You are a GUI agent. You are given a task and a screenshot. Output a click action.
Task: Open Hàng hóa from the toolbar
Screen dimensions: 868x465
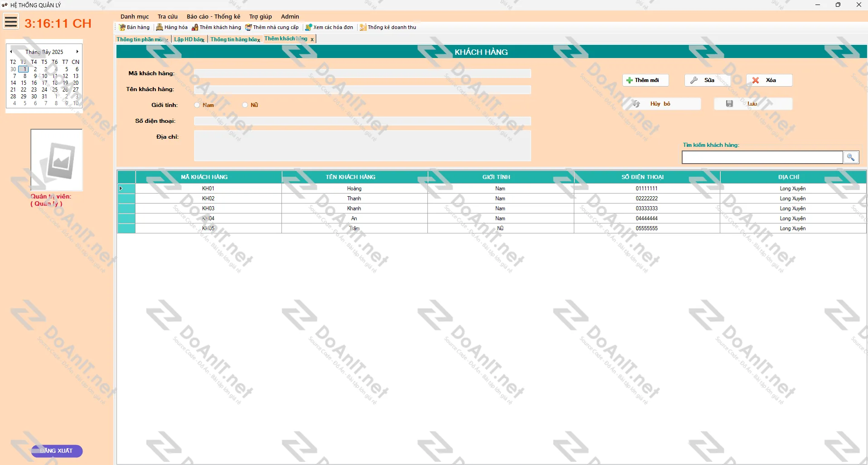click(x=160, y=27)
